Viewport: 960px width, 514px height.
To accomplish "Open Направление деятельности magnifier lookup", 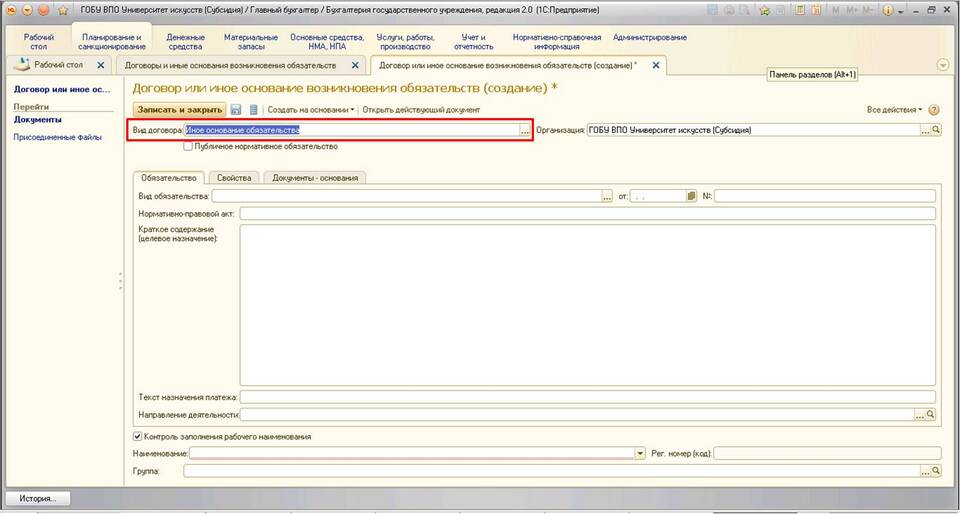I will pyautogui.click(x=931, y=415).
